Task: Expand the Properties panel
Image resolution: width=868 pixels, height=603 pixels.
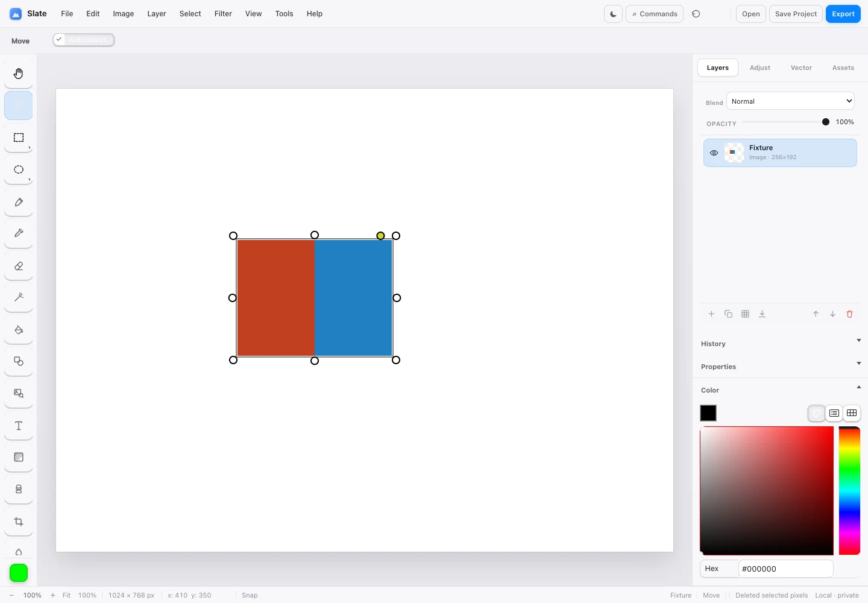Action: [x=781, y=366]
